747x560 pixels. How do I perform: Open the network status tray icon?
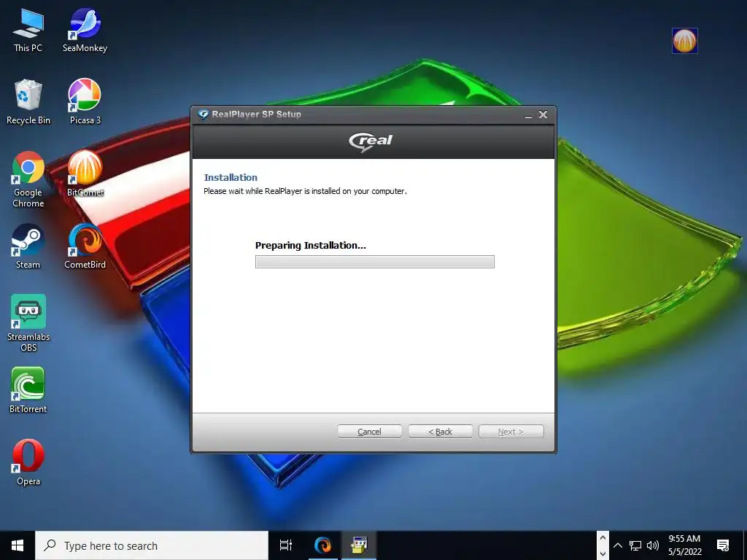[x=635, y=545]
